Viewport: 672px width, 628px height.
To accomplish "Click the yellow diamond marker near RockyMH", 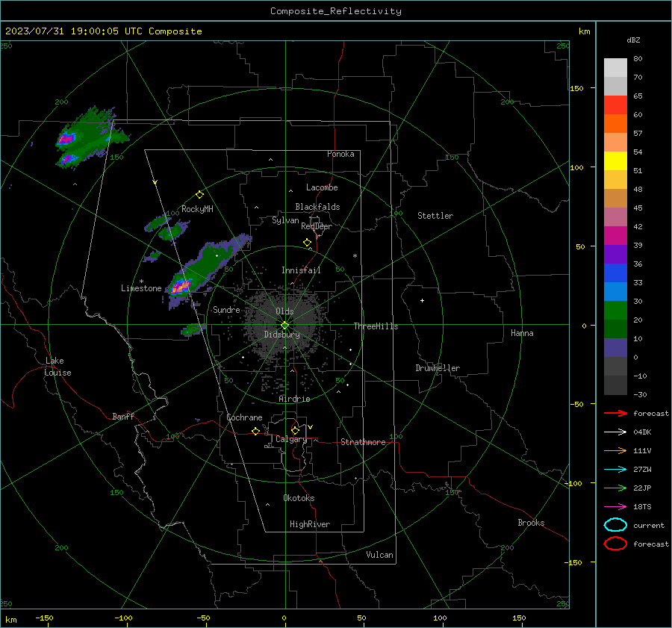I will (x=199, y=195).
